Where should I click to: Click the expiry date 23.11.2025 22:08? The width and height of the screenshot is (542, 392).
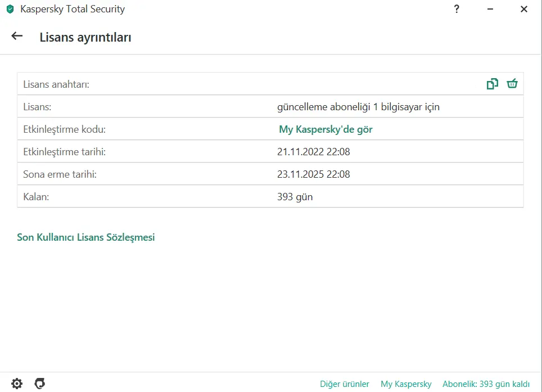coord(314,174)
